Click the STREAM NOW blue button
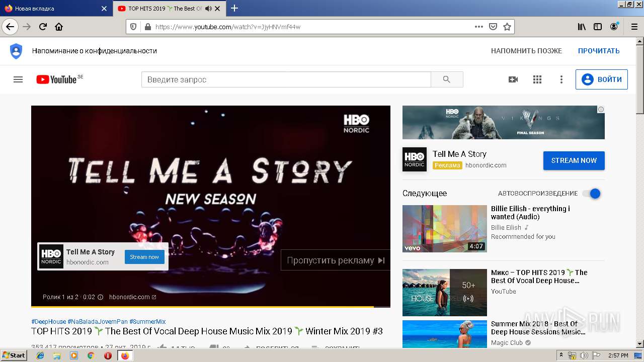Viewport: 644px width, 362px height. click(574, 160)
